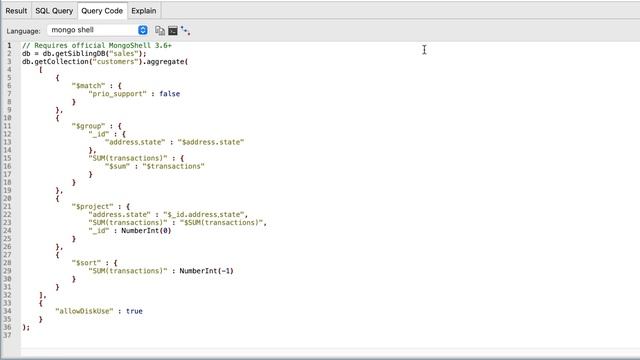Click NumberInt(0) on line 24
Image resolution: width=640 pixels, height=360 pixels.
click(146, 231)
